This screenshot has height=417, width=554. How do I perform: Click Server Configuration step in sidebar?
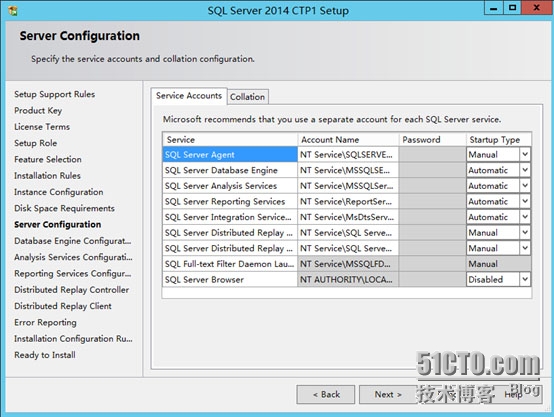pos(58,224)
